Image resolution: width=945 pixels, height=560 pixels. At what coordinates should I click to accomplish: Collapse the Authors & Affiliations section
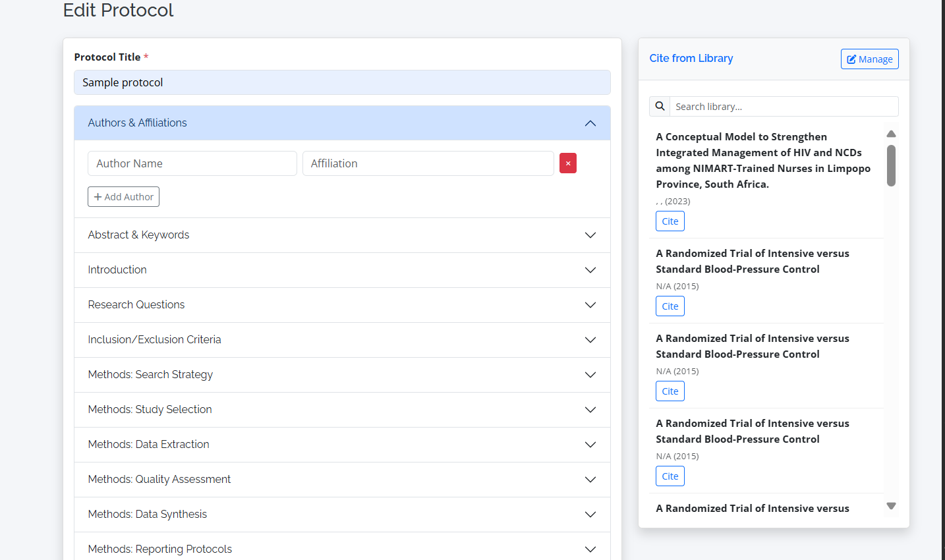(590, 123)
